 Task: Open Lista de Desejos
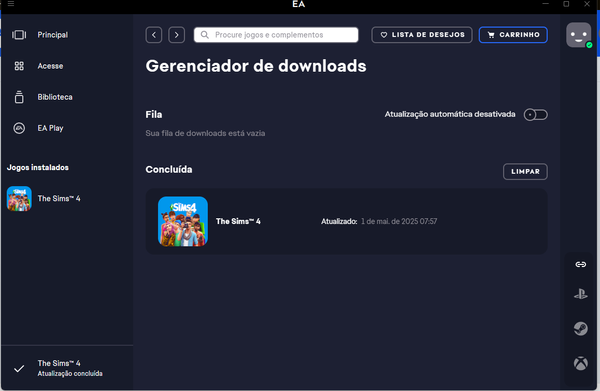coord(422,35)
